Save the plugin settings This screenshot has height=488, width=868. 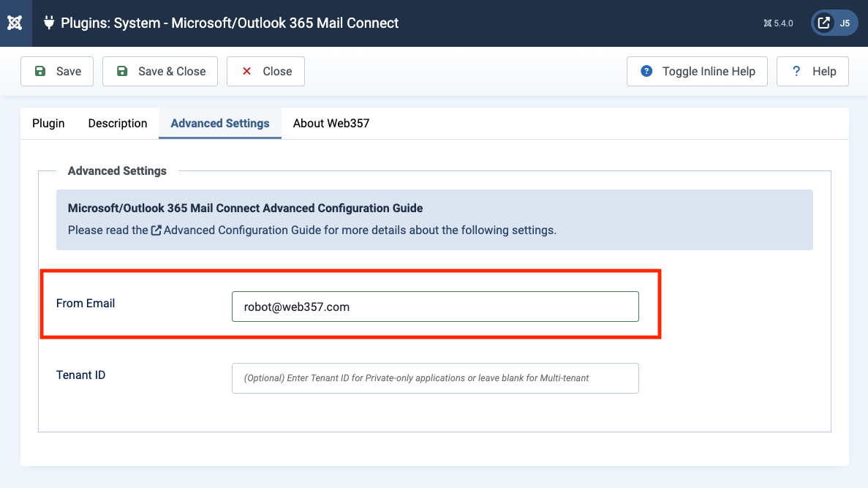tap(57, 72)
